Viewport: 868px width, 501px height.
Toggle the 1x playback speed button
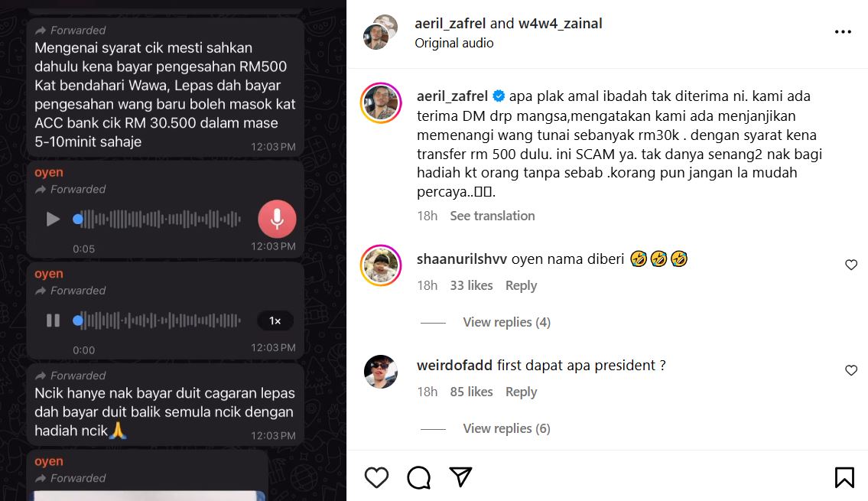point(275,321)
